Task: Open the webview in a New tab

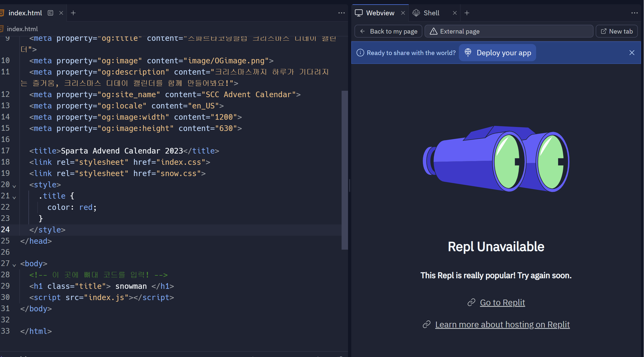Action: 617,31
